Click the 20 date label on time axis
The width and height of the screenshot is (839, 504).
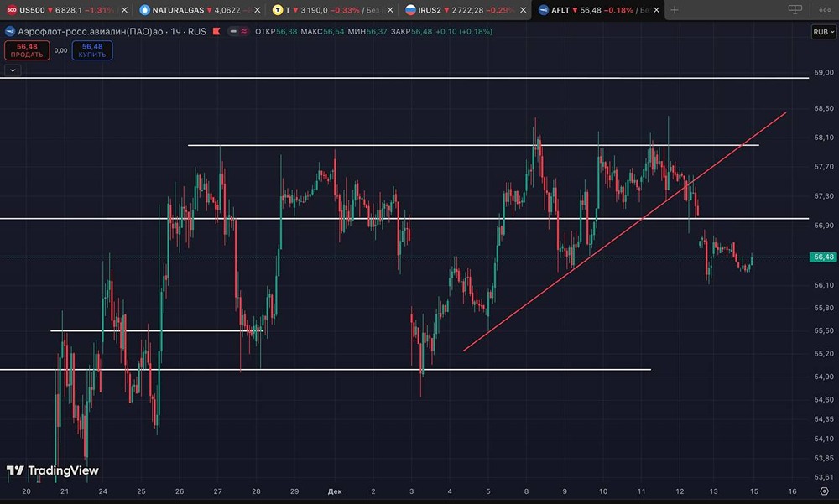pos(26,491)
